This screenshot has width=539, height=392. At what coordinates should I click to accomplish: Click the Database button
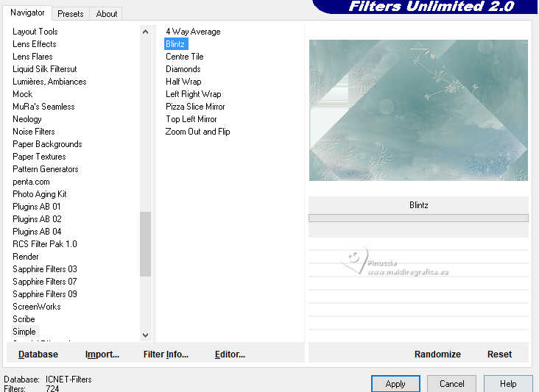click(x=38, y=354)
